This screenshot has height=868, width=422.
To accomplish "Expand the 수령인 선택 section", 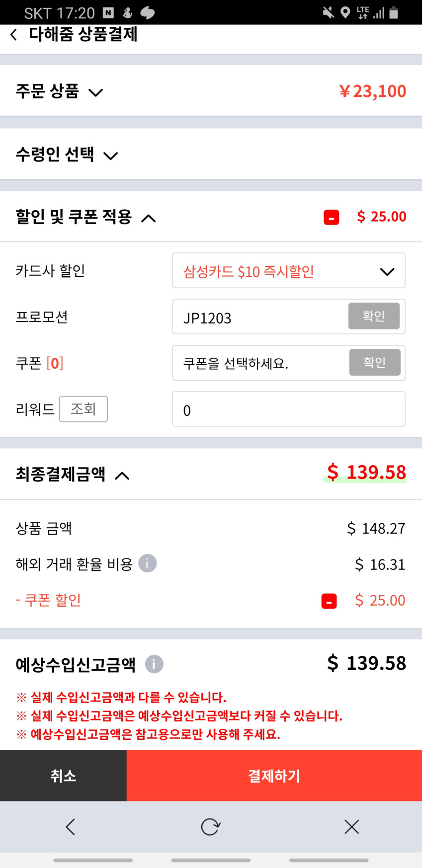I will tap(110, 156).
